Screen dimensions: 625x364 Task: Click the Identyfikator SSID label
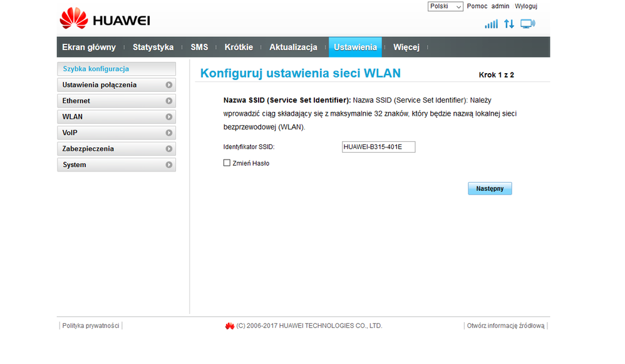point(249,147)
